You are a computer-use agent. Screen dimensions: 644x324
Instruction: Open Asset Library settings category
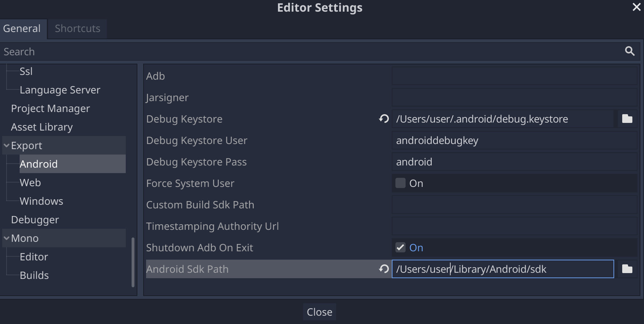(42, 127)
